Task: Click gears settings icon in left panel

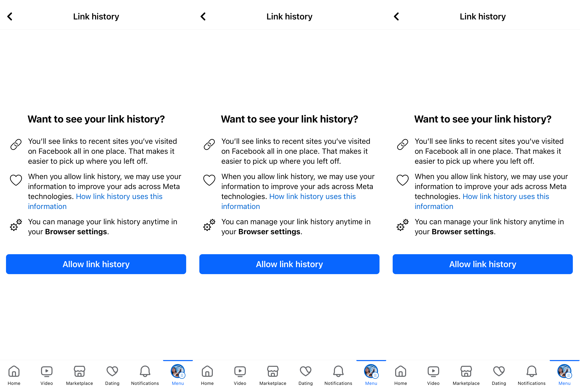Action: click(x=16, y=225)
